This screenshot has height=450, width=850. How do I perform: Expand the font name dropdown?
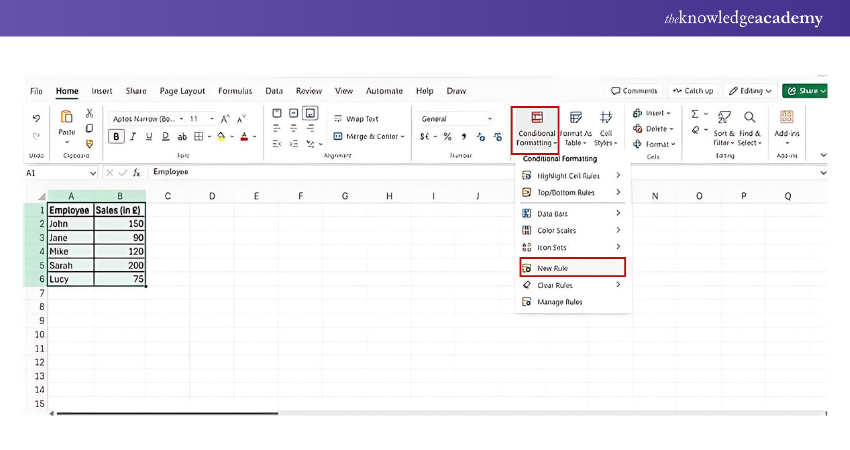coord(182,118)
